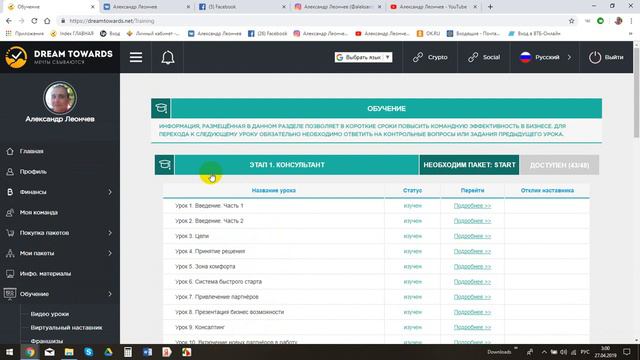Image resolution: width=640 pixels, height=360 pixels.
Task: Open Профиль in the sidebar
Action: pos(33,171)
